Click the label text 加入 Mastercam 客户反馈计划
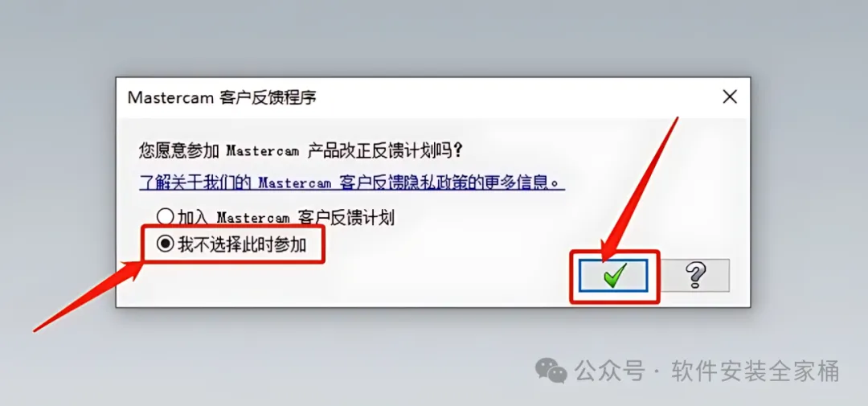The width and height of the screenshot is (868, 406). (x=286, y=218)
